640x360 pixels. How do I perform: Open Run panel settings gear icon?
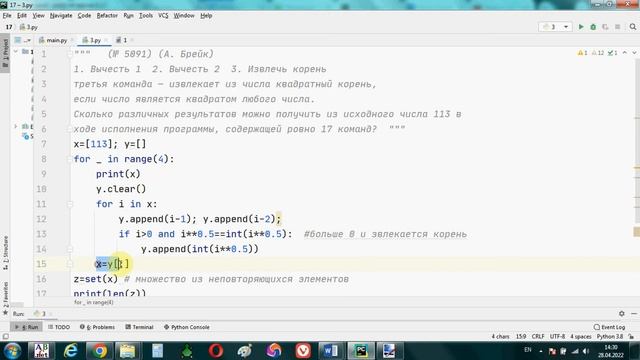click(x=622, y=313)
